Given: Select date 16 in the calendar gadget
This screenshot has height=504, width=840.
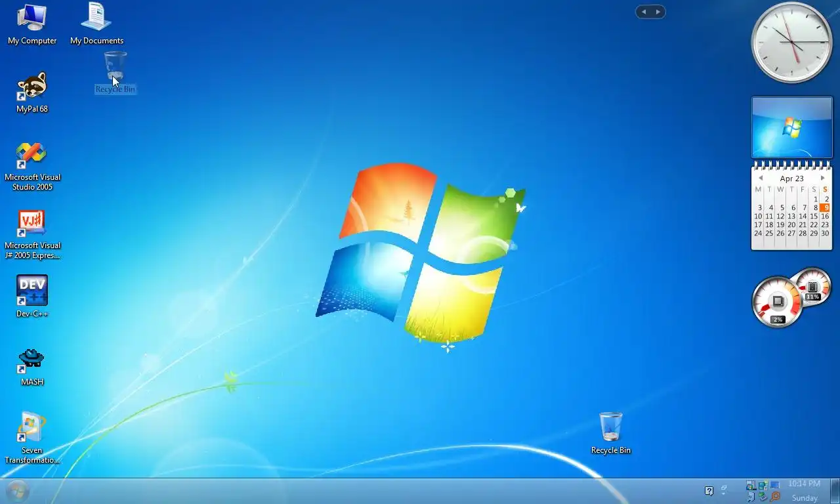Looking at the screenshot, I should (x=825, y=216).
